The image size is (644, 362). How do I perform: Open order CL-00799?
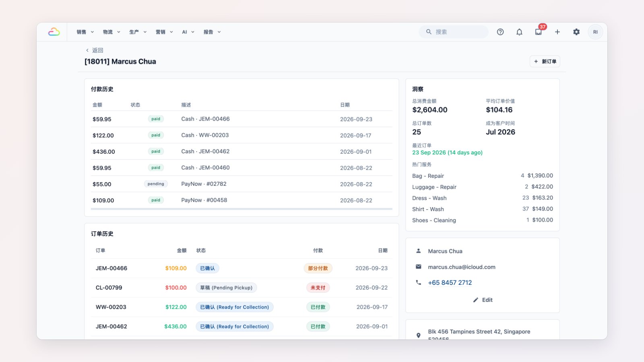pyautogui.click(x=242, y=288)
